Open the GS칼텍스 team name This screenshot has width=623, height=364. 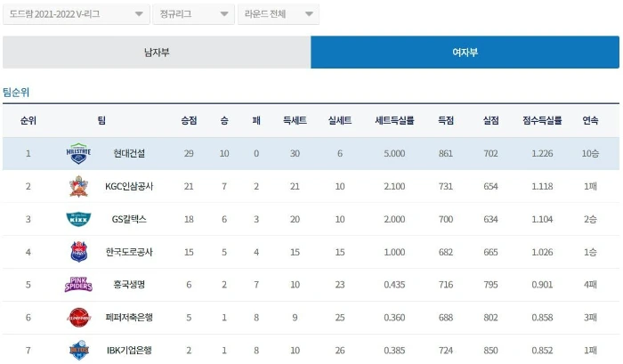[x=129, y=219]
